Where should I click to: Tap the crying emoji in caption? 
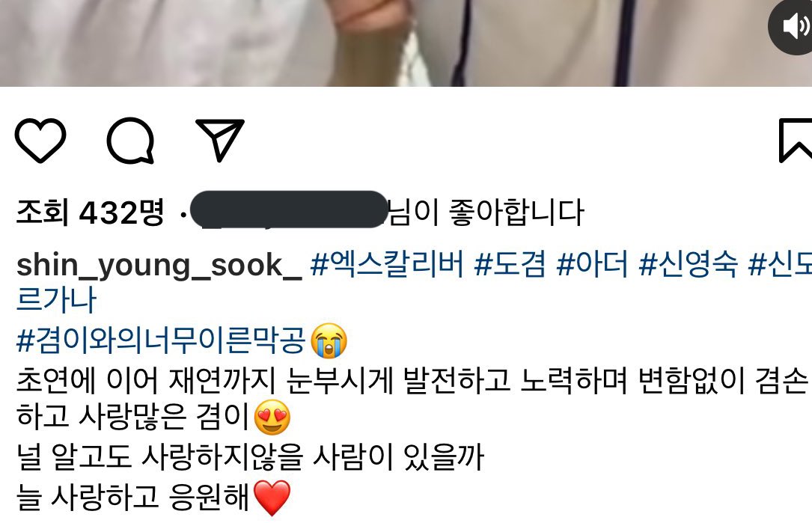tap(329, 340)
